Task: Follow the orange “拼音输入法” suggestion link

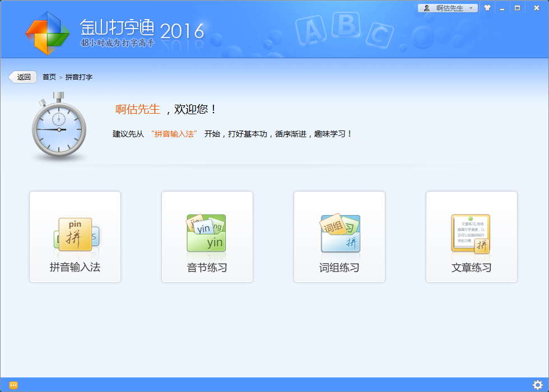Action: pos(174,134)
